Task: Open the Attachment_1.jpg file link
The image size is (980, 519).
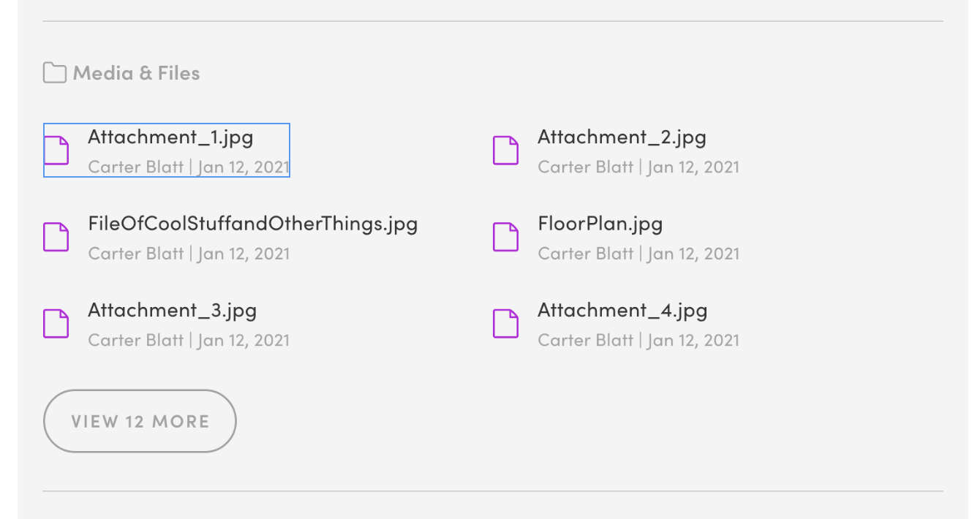Action: click(170, 137)
